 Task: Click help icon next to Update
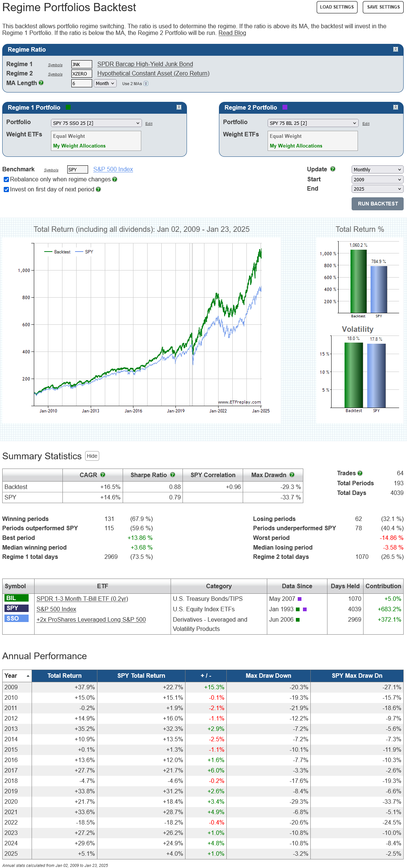point(333,169)
